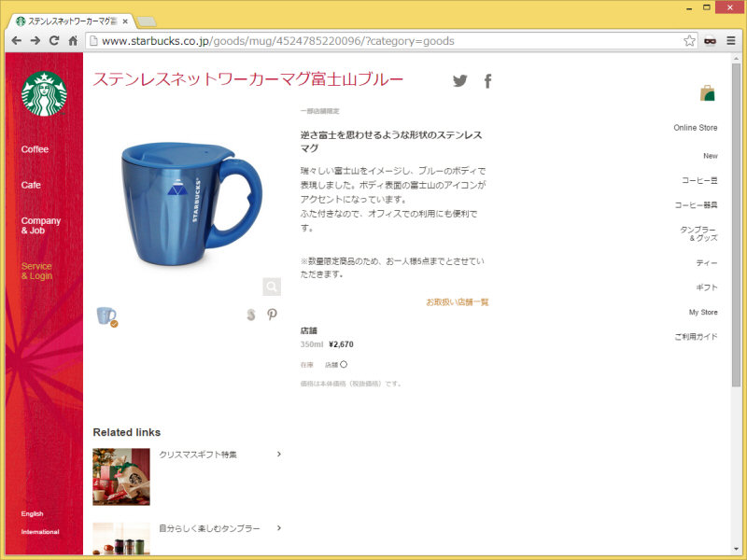The width and height of the screenshot is (747, 560).
Task: Pin the product with the Pinterest icon
Action: 272,315
